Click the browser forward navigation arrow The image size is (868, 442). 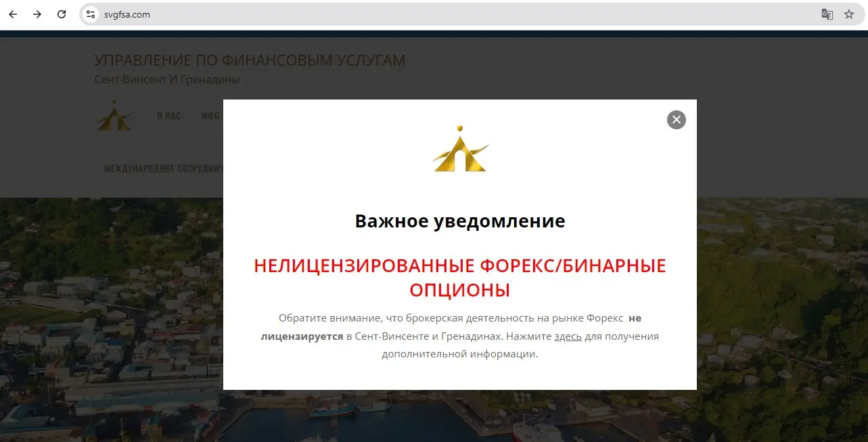coord(37,14)
